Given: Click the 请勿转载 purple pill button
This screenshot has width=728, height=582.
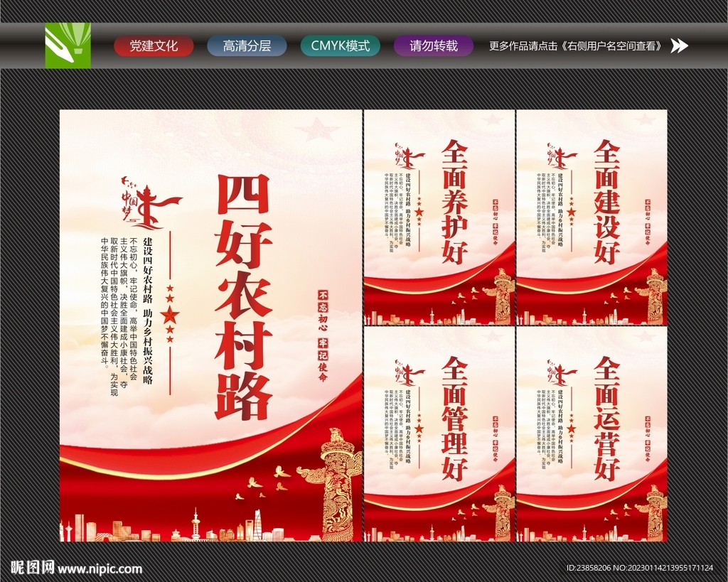Looking at the screenshot, I should 434,46.
